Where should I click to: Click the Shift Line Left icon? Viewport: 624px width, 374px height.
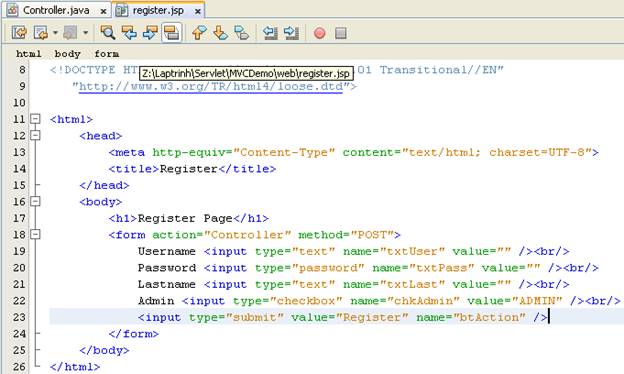coord(270,33)
